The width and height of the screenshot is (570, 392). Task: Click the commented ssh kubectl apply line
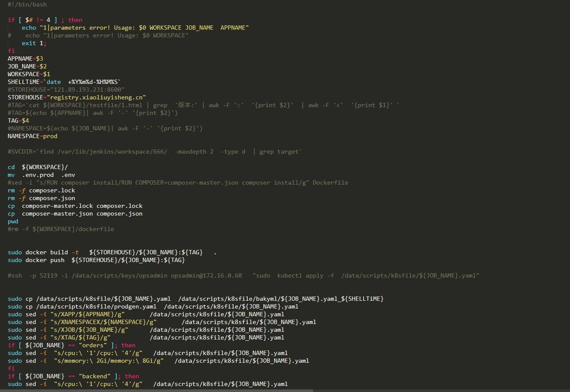[x=243, y=275]
